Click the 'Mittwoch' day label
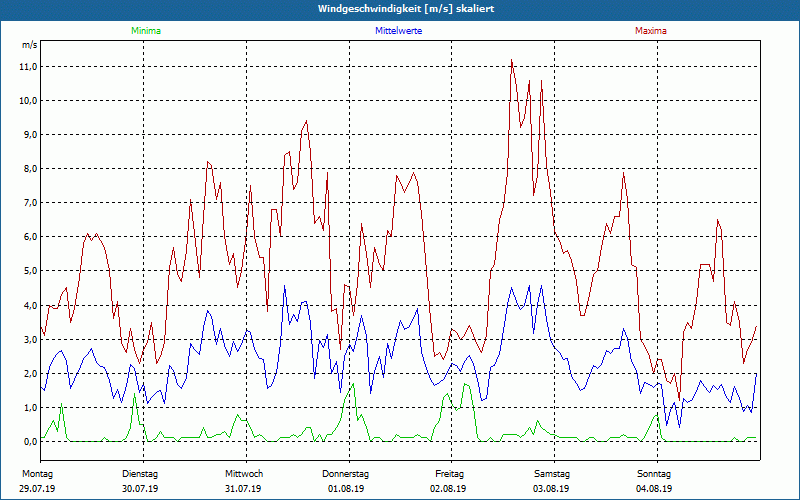This screenshot has height=500, width=800. [244, 474]
